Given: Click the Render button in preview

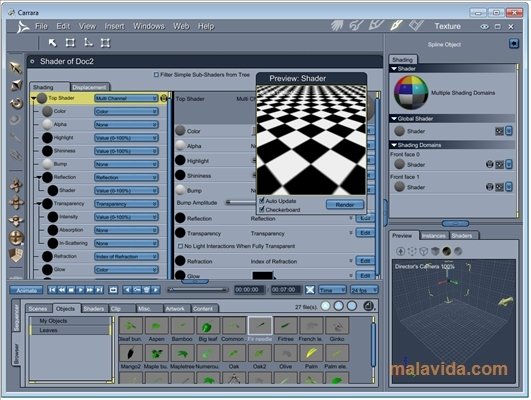Looking at the screenshot, I should (345, 205).
